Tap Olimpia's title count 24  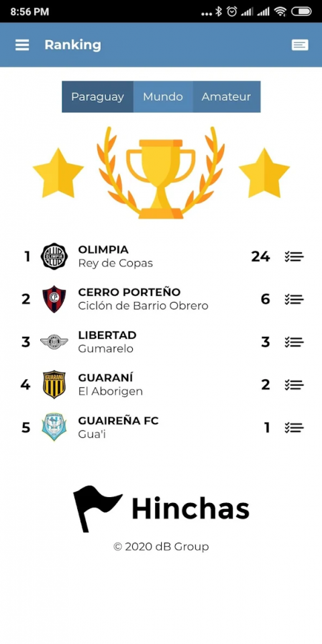click(x=261, y=257)
